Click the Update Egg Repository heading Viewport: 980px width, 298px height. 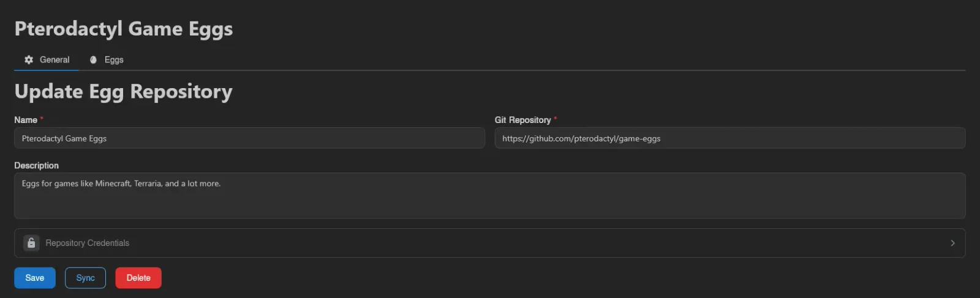pos(124,92)
